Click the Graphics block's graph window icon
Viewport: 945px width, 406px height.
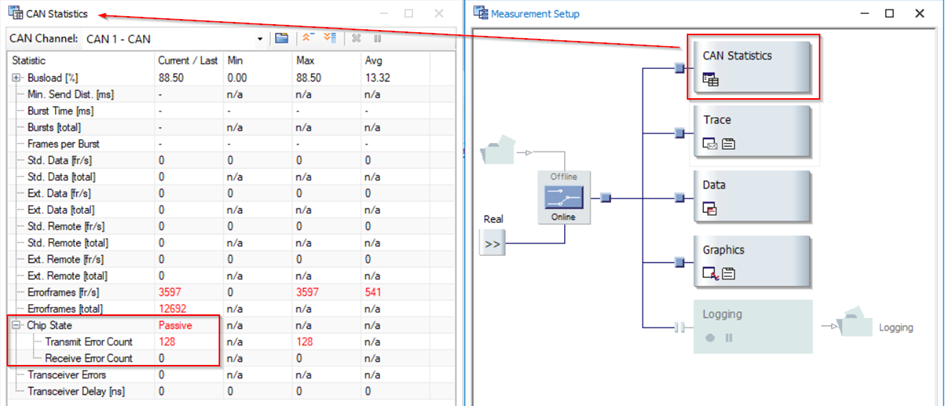(711, 273)
